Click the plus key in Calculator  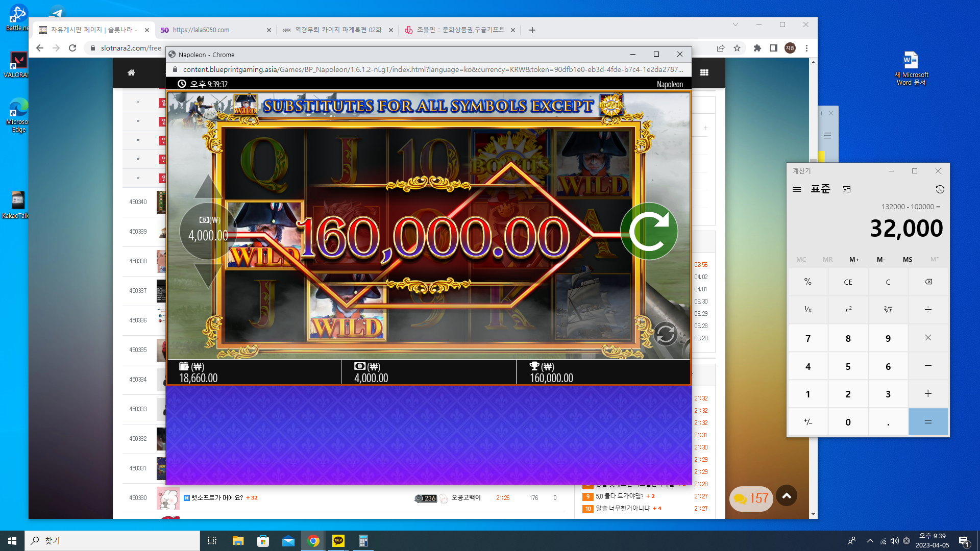coord(928,394)
